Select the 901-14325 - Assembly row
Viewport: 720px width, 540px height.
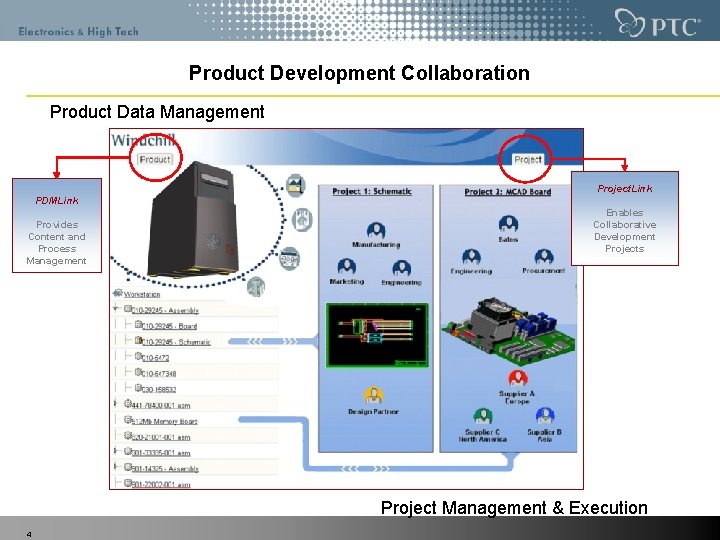tap(195, 468)
